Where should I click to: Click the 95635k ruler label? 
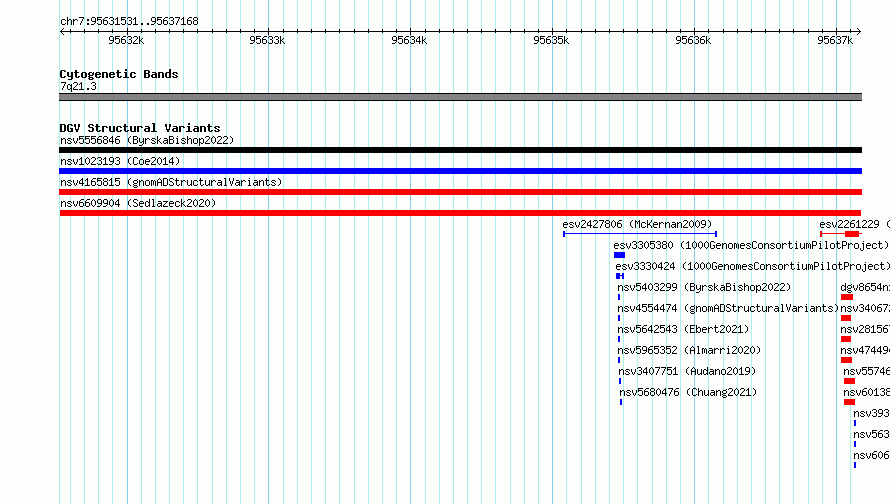coord(551,40)
